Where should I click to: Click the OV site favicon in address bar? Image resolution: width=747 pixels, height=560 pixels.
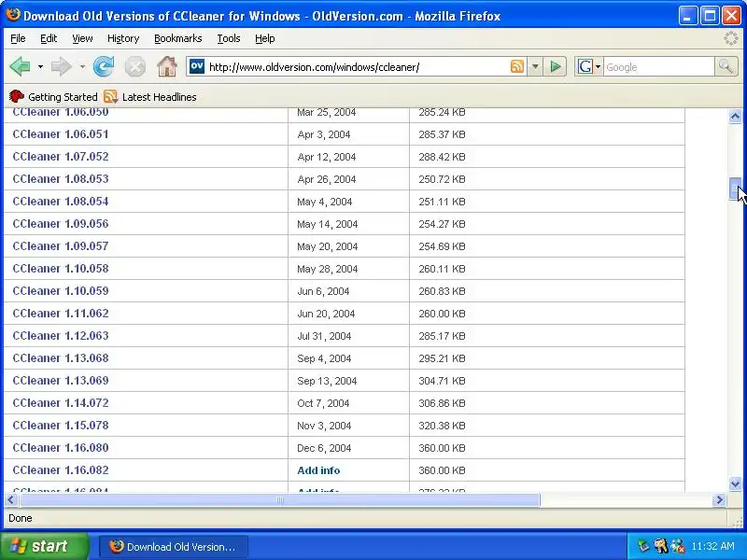coord(197,66)
